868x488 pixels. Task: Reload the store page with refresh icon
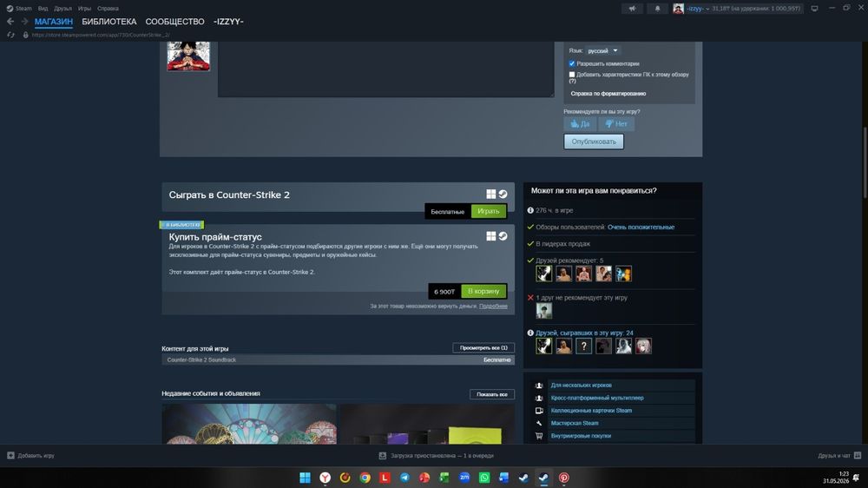[x=10, y=35]
